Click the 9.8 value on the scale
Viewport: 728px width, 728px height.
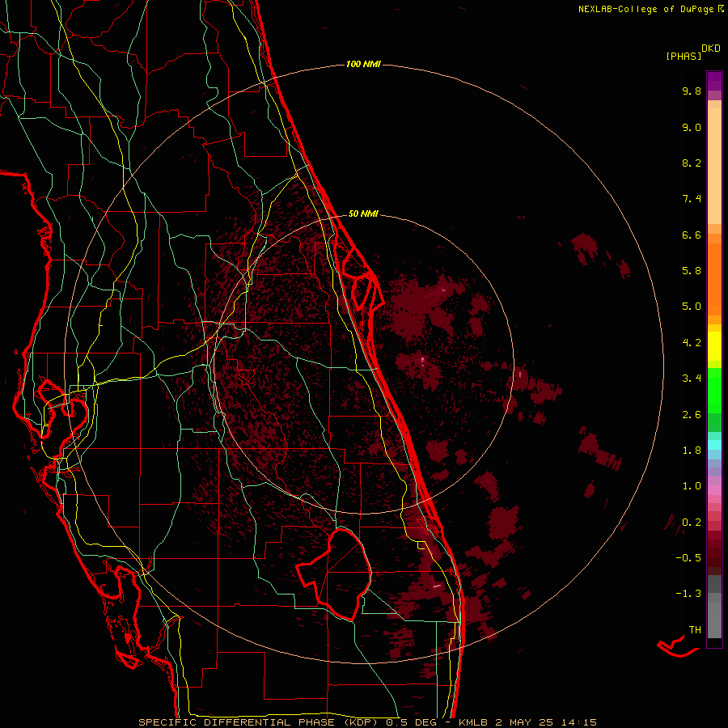692,91
